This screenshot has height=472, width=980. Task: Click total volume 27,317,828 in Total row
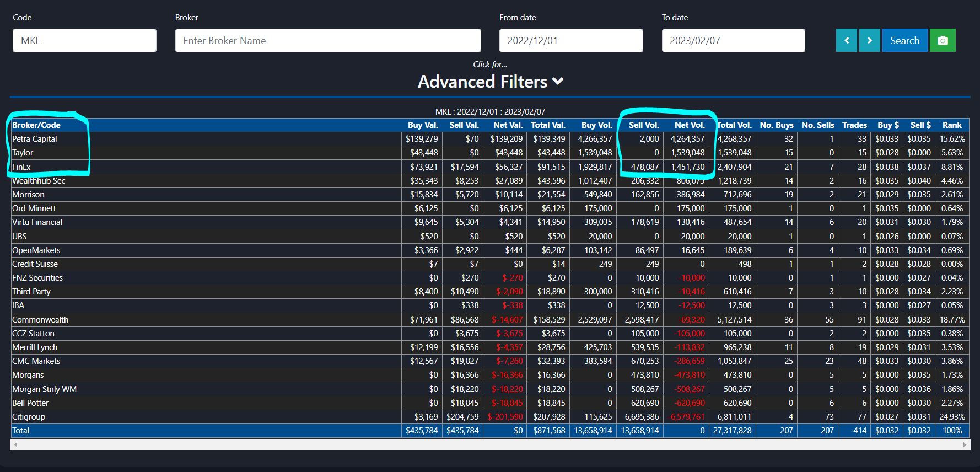coord(733,431)
